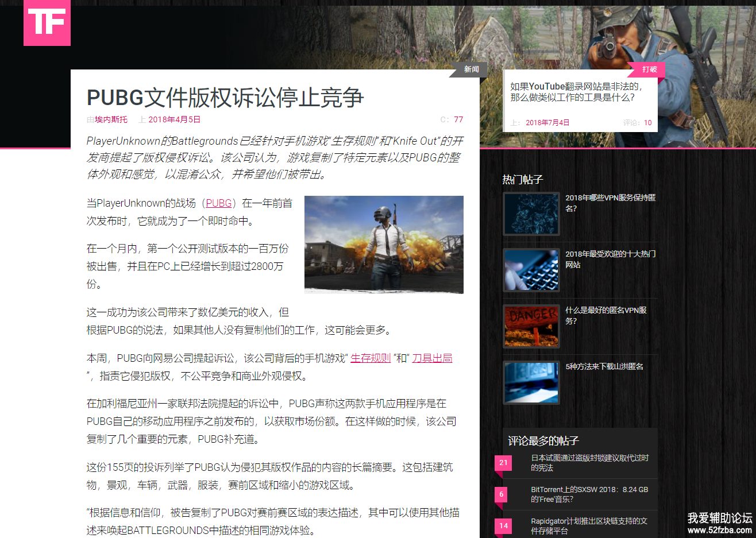The height and width of the screenshot is (538, 756).
Task: Click paragraph starting 在加利福尼亚州一家联邦法院
Action: point(272,421)
